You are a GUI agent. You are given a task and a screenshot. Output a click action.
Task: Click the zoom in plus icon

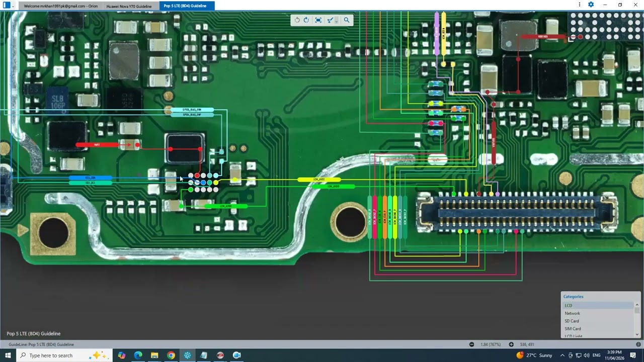tap(511, 344)
